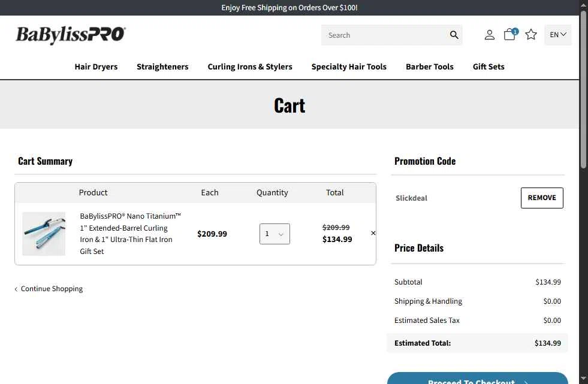The image size is (588, 384).
Task: Open the wishlist star icon
Action: 530,35
